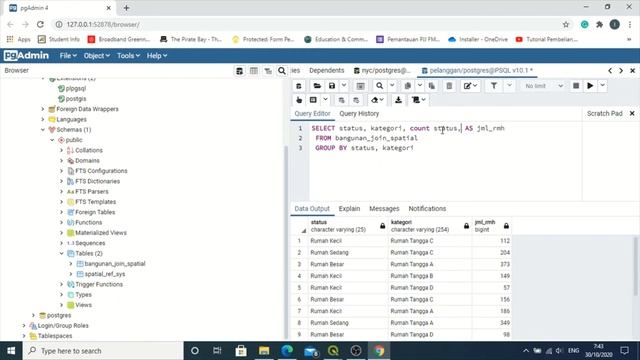
Task: Click the jml_rmh column header
Action: pos(491,226)
